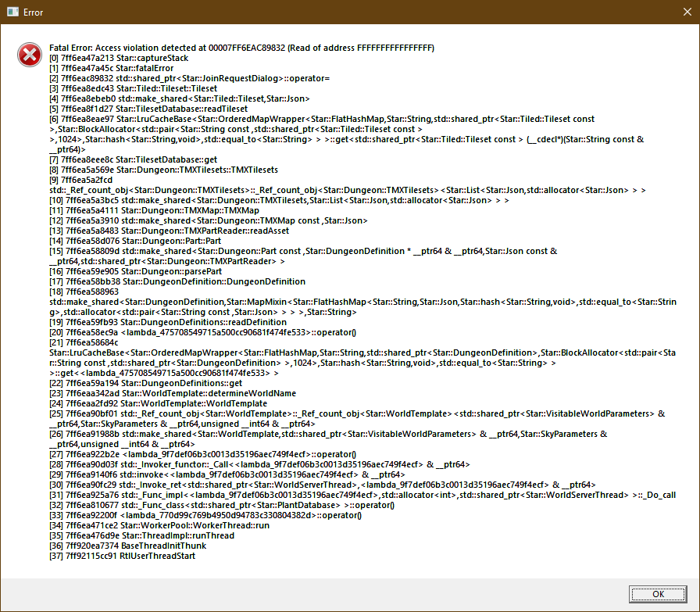The image size is (700, 612).
Task: Click the "Star::JoinRequestDialog>::operator=" stack line
Action: [189, 79]
